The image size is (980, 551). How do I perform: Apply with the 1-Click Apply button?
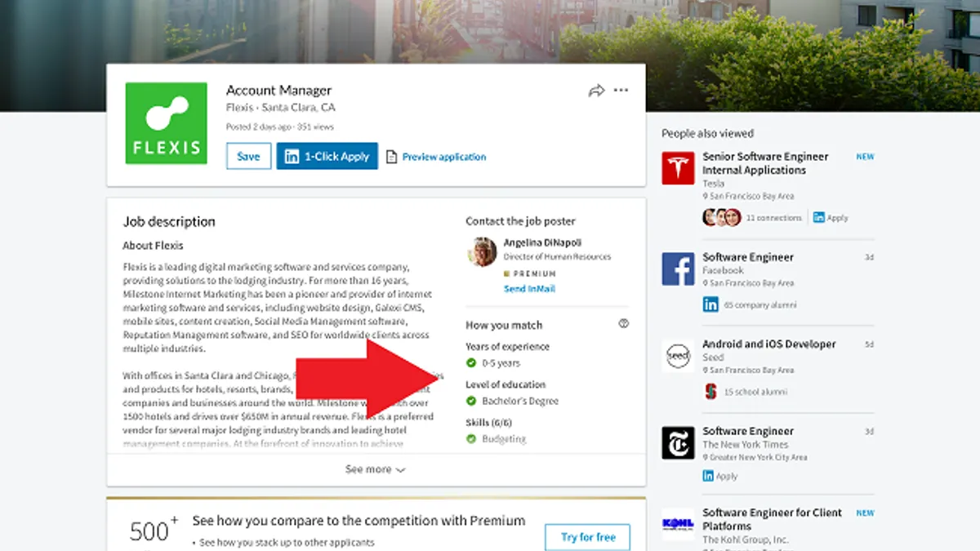pos(327,157)
